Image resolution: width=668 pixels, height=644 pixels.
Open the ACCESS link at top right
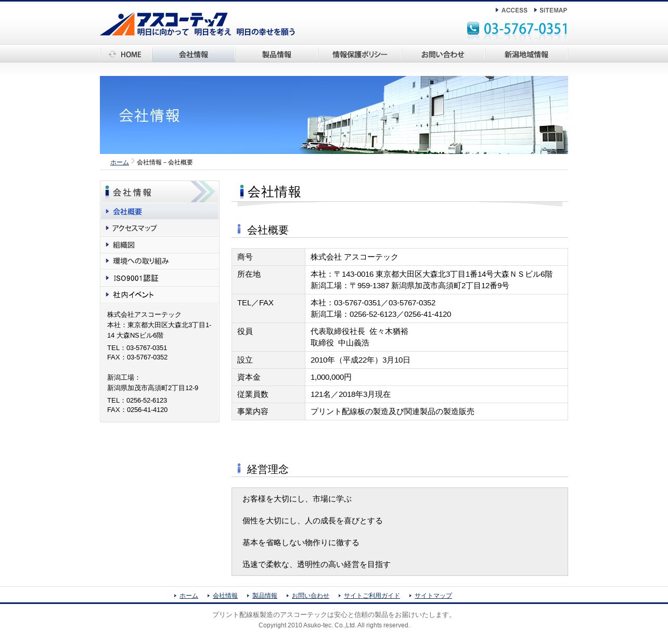pos(511,10)
